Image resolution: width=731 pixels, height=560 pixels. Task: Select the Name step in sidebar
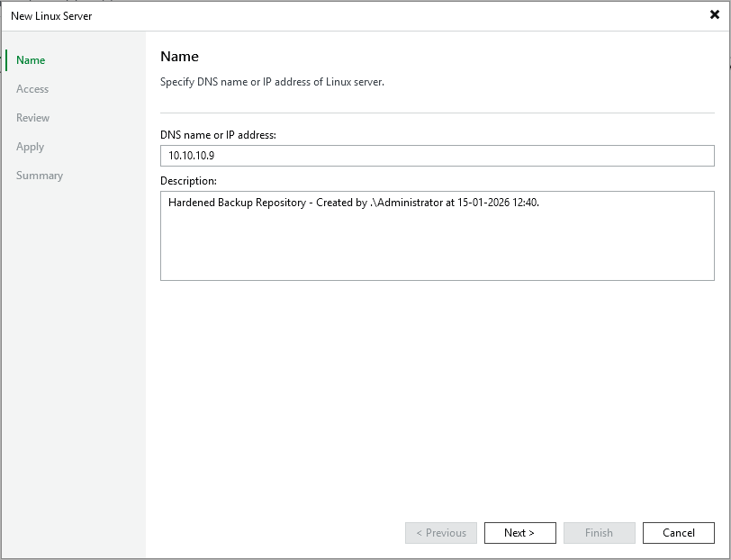[x=31, y=60]
